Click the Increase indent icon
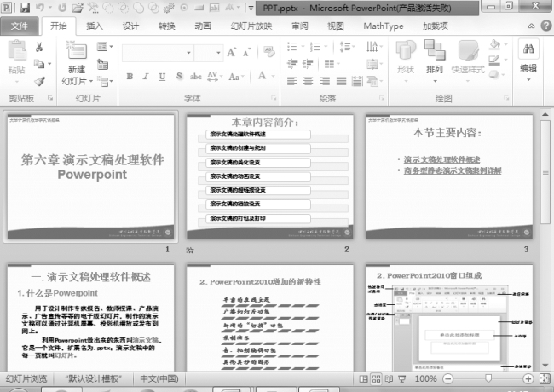This screenshot has height=392, width=554. point(308,64)
